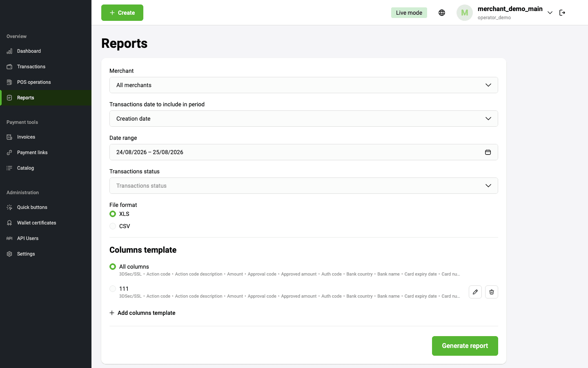Click the logout icon in the header
The image size is (588, 368).
(x=562, y=13)
